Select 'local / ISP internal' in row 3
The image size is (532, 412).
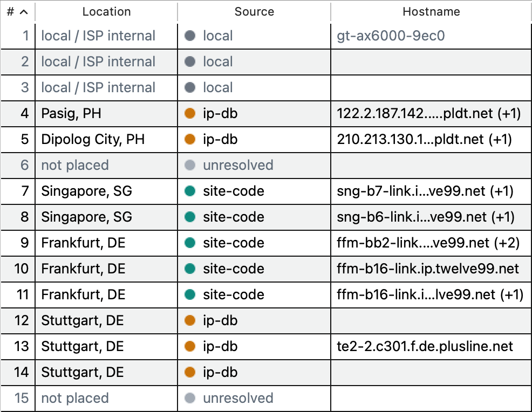coord(98,87)
